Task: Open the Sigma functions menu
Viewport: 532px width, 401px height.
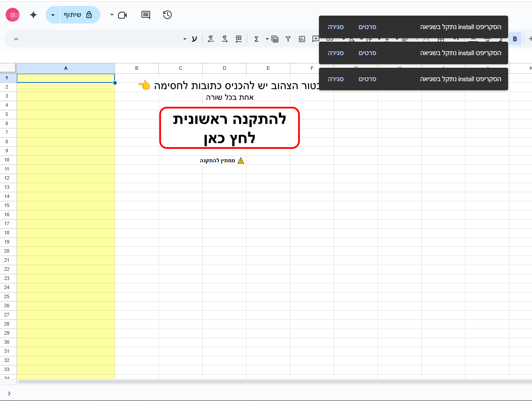Action: coord(256,39)
